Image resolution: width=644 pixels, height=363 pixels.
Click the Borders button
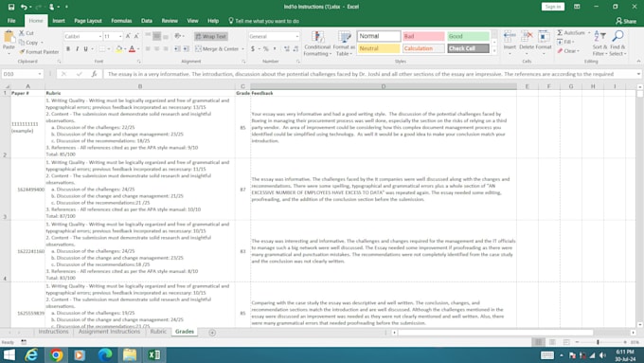pyautogui.click(x=102, y=49)
